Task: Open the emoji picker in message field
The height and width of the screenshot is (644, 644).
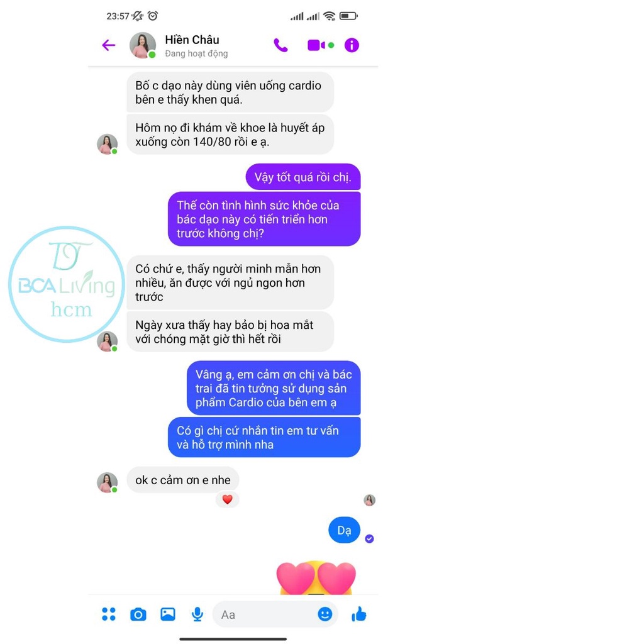Action: click(x=325, y=614)
